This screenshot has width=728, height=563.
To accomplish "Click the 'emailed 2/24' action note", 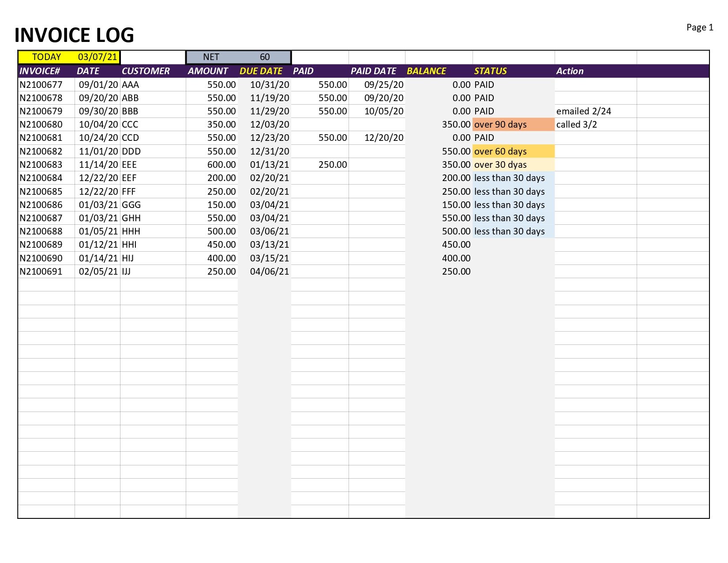I will (x=585, y=111).
